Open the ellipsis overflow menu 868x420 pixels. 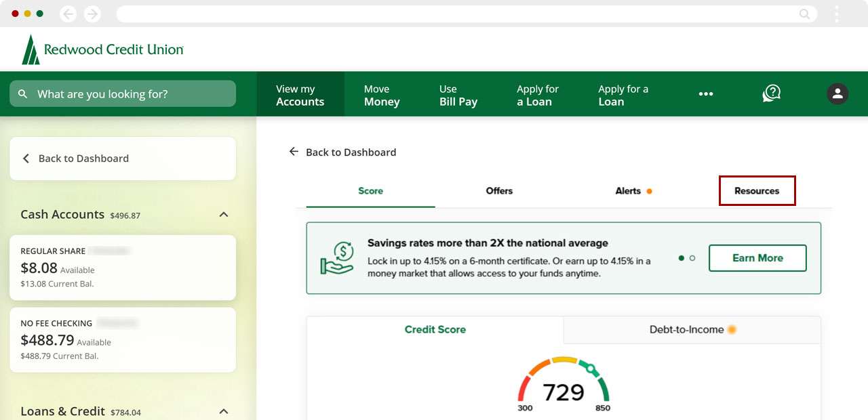[x=706, y=93]
